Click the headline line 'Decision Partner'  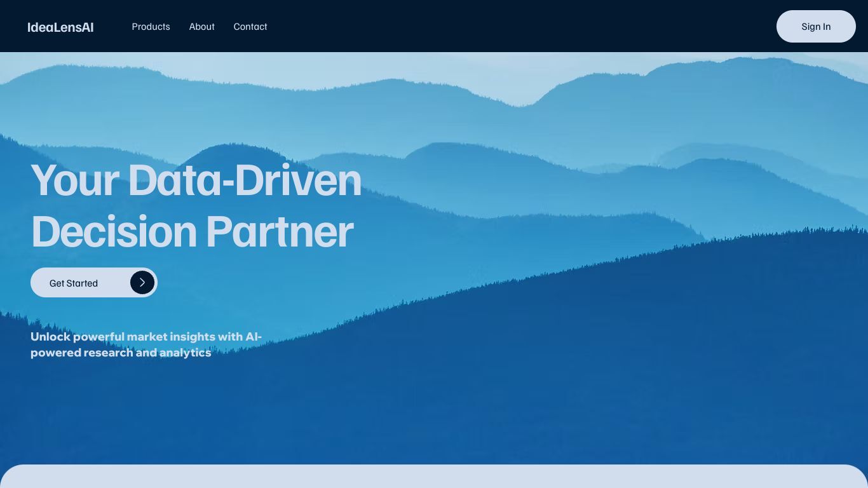192,231
